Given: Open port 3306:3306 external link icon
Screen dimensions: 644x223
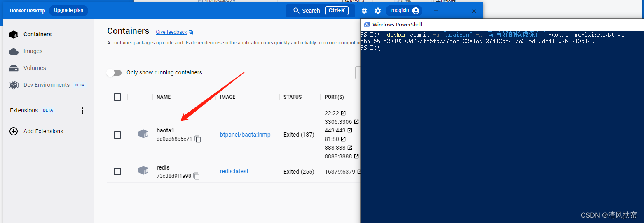Looking at the screenshot, I should [x=356, y=122].
